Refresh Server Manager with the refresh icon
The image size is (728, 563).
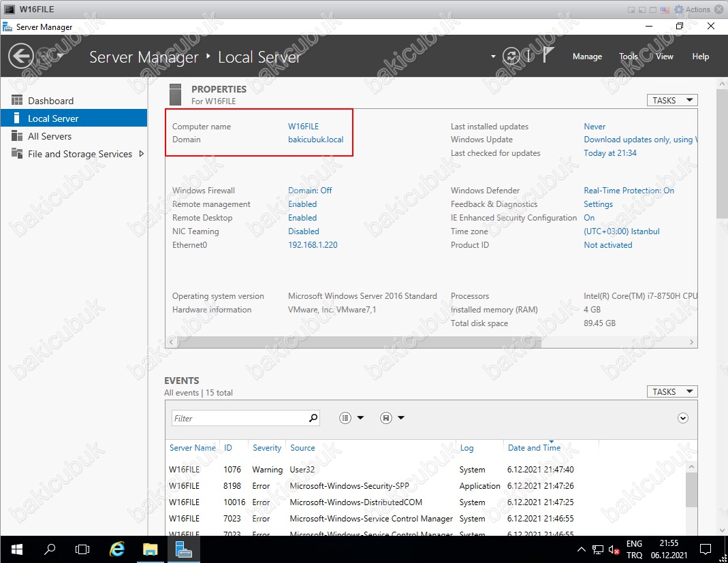pyautogui.click(x=511, y=56)
